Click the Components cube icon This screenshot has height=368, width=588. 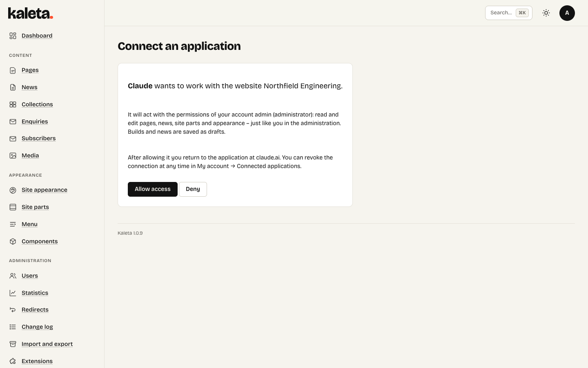[x=13, y=242]
